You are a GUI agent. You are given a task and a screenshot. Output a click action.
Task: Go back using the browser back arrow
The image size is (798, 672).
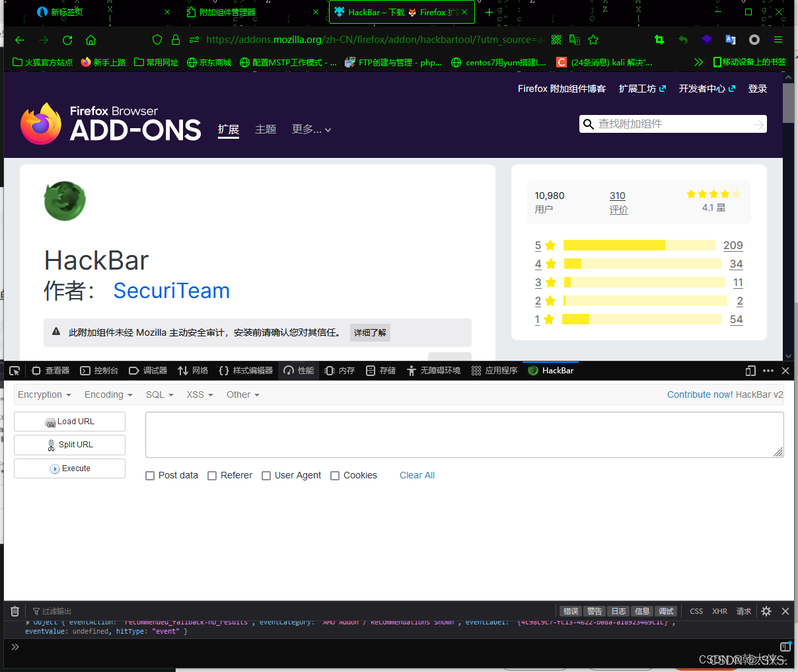coord(20,40)
